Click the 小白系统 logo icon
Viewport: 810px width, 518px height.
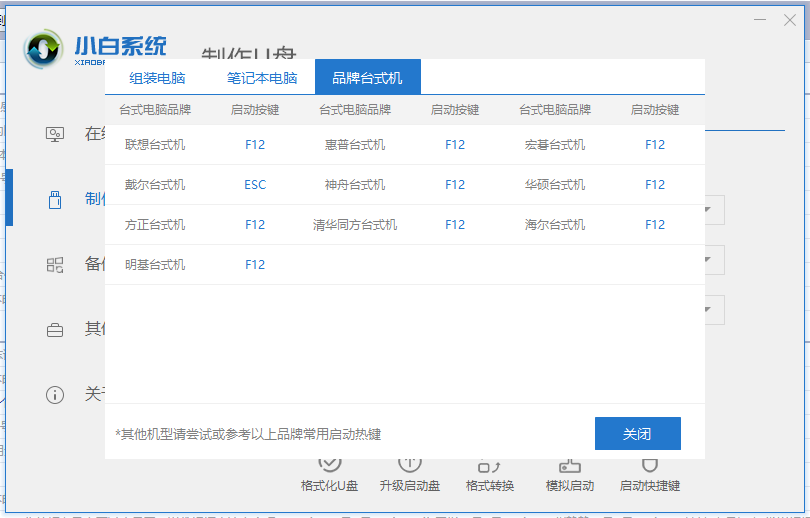pos(45,49)
